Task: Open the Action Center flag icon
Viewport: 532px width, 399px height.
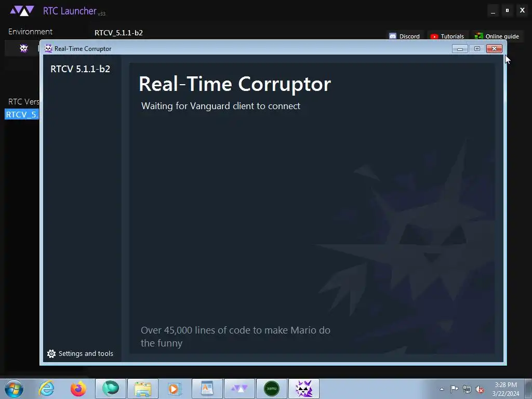Action: coord(454,389)
